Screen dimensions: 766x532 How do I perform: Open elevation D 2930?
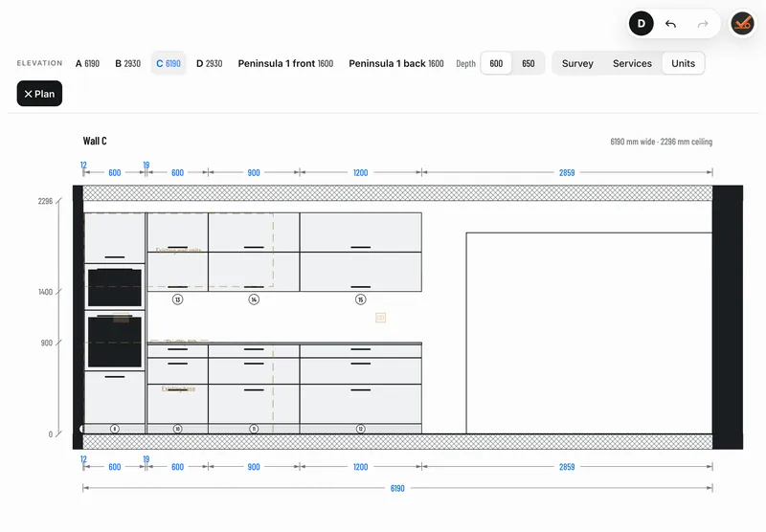[209, 63]
